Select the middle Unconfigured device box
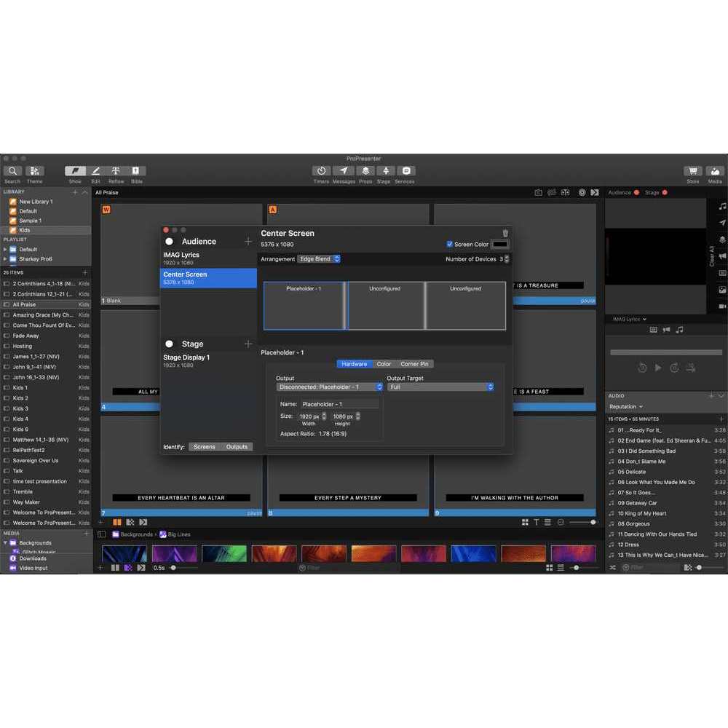 click(385, 306)
